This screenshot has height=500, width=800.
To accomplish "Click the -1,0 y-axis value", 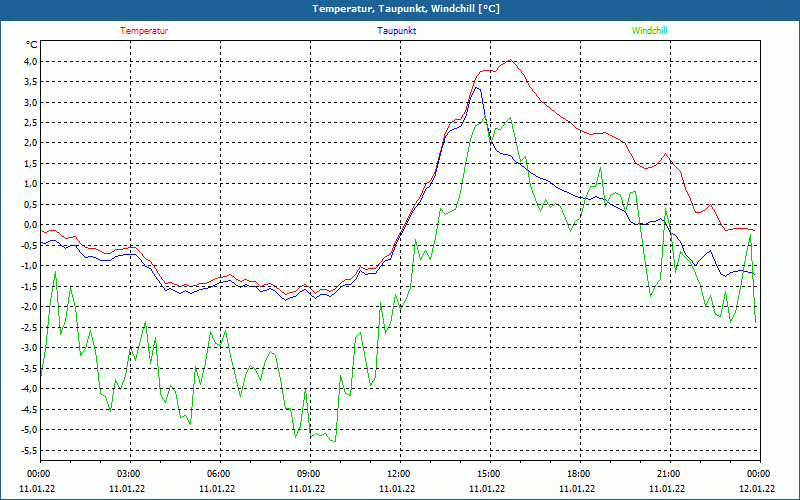I will pyautogui.click(x=29, y=265).
